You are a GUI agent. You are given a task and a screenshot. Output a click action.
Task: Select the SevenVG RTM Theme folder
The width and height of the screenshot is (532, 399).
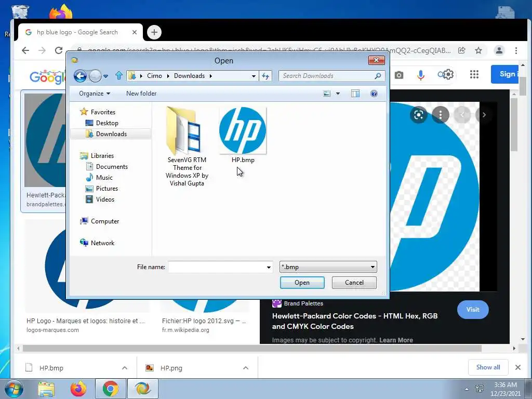click(x=187, y=147)
